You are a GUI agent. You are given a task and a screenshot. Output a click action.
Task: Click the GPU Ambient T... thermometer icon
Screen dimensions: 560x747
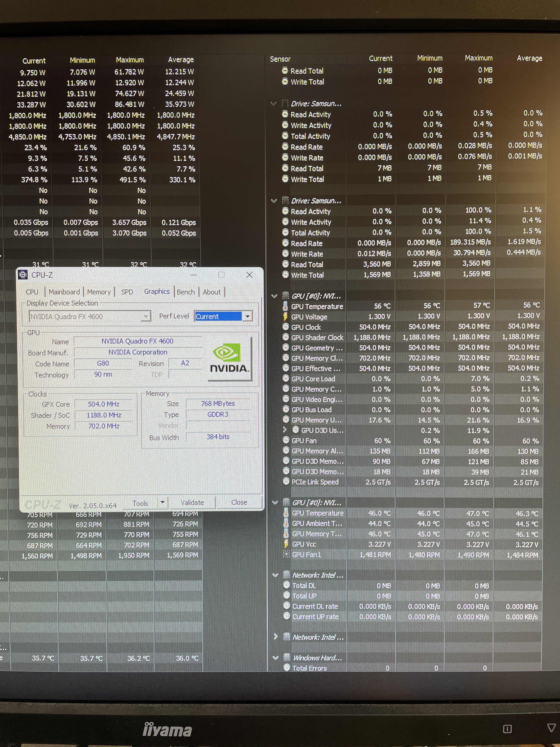click(286, 523)
